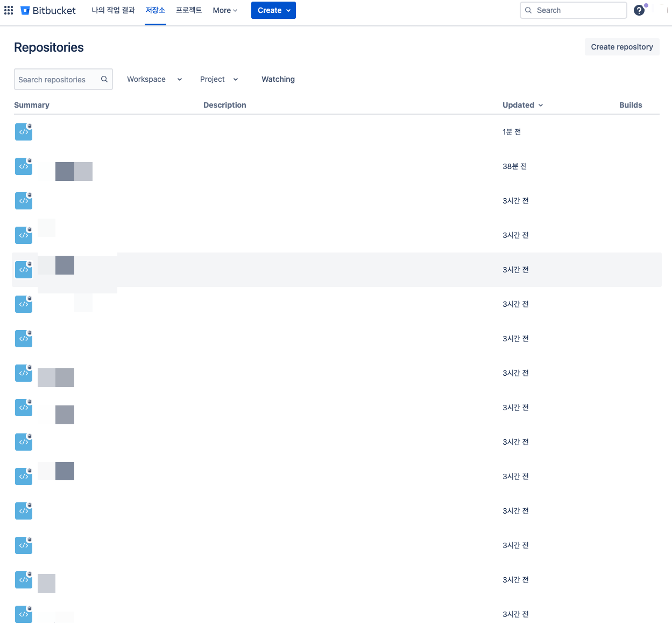Go to the 나의 작업 결과 tab
Screen dimensions: 672x624
pos(113,10)
